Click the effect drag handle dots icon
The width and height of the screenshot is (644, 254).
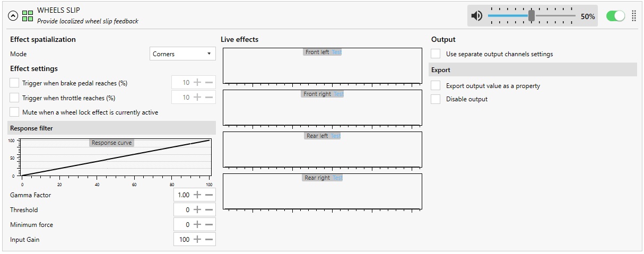pos(634,16)
